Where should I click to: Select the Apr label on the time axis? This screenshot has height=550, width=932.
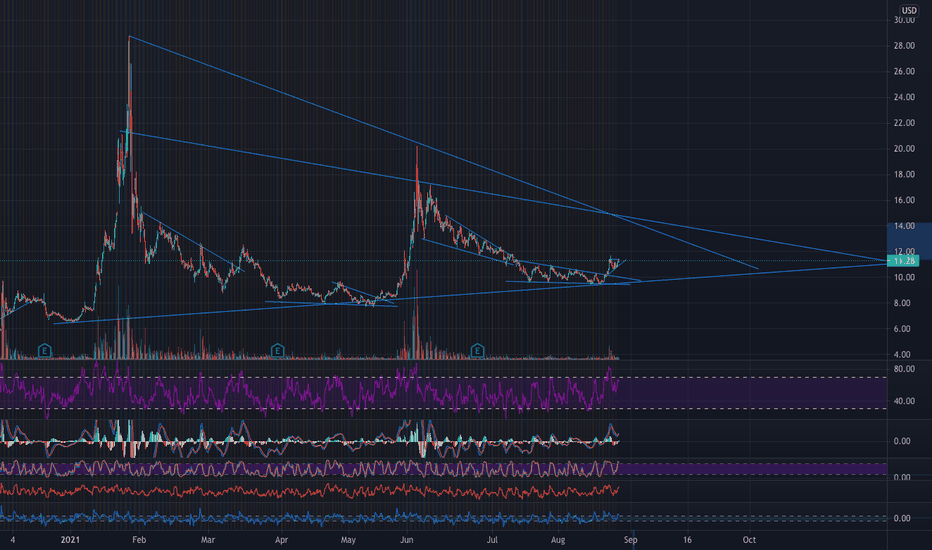[281, 540]
